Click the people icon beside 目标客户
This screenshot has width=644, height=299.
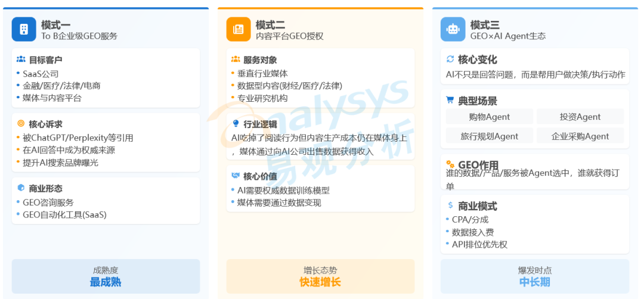coord(21,60)
